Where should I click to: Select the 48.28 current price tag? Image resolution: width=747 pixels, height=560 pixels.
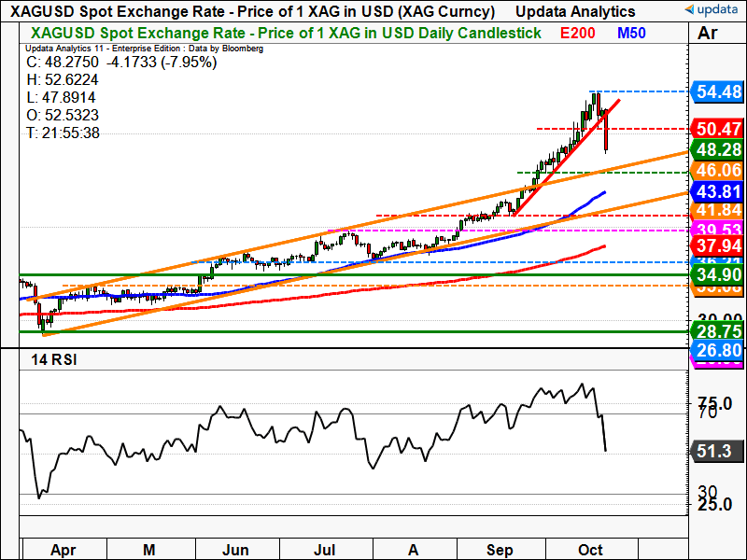pyautogui.click(x=716, y=149)
